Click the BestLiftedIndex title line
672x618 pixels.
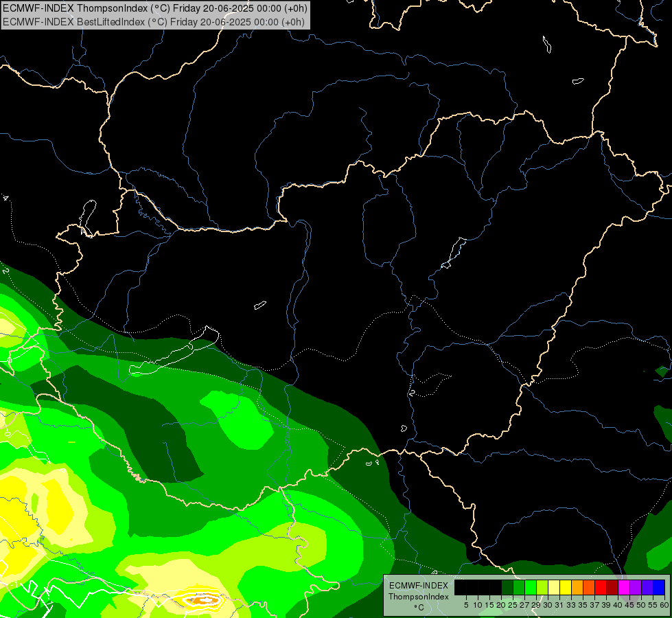click(x=154, y=22)
